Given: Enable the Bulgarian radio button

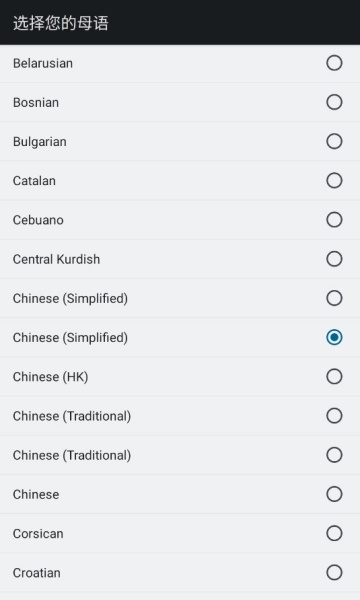Looking at the screenshot, I should pos(334,142).
